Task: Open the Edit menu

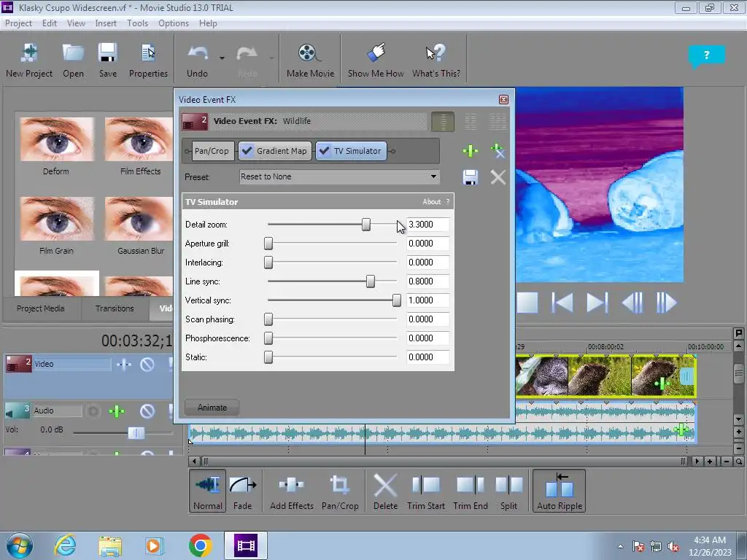Action: pyautogui.click(x=49, y=23)
